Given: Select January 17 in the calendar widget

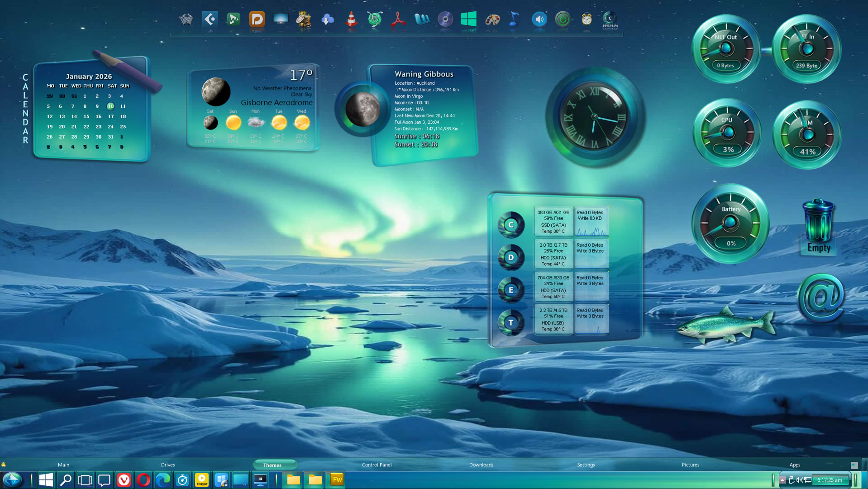Looking at the screenshot, I should tap(111, 116).
